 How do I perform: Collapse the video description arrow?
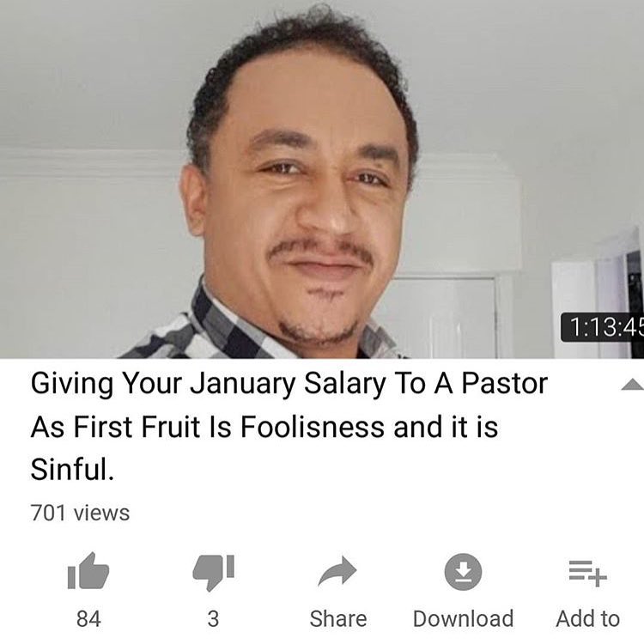pyautogui.click(x=632, y=385)
